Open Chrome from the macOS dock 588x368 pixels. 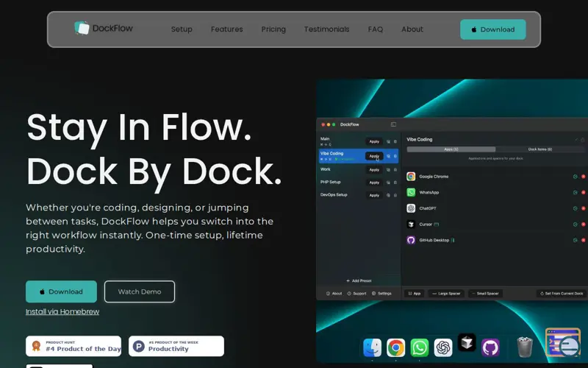click(x=395, y=347)
